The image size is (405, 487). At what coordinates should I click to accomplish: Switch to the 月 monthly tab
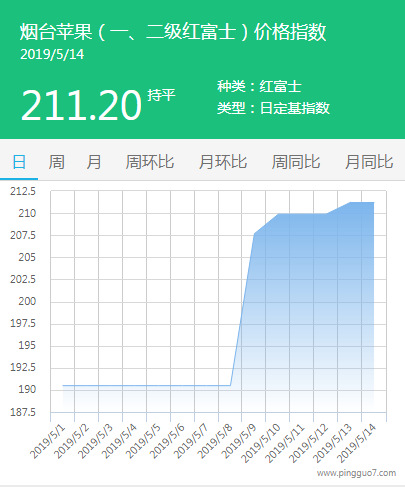pyautogui.click(x=94, y=162)
